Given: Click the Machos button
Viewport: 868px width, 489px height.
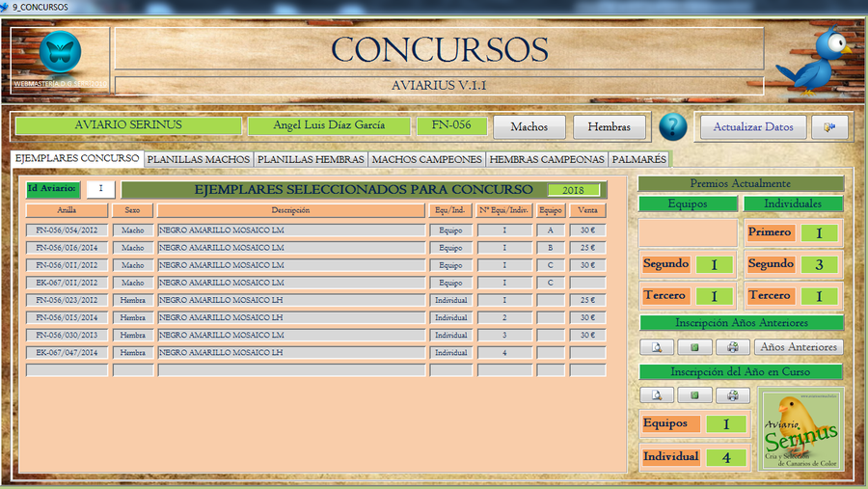Looking at the screenshot, I should (x=529, y=127).
